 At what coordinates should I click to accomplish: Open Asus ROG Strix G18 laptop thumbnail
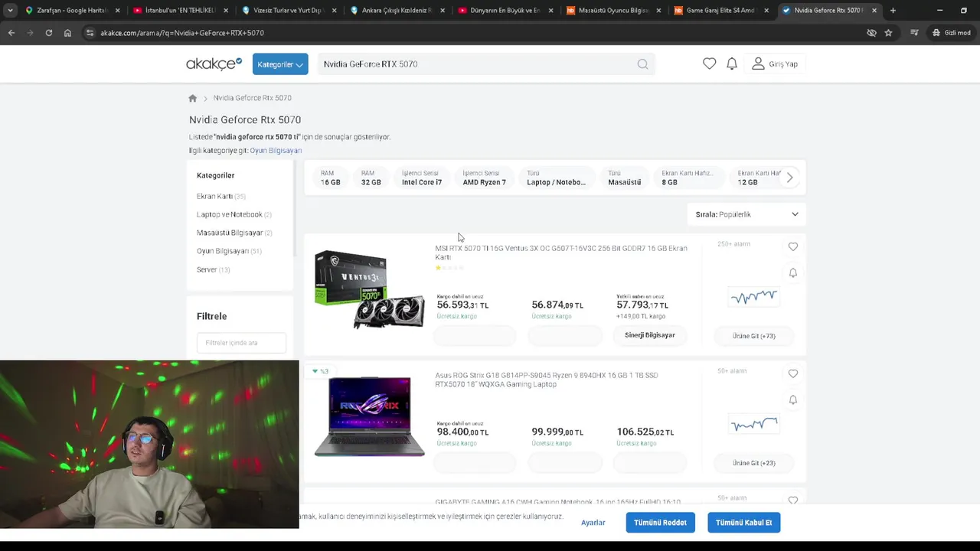369,416
